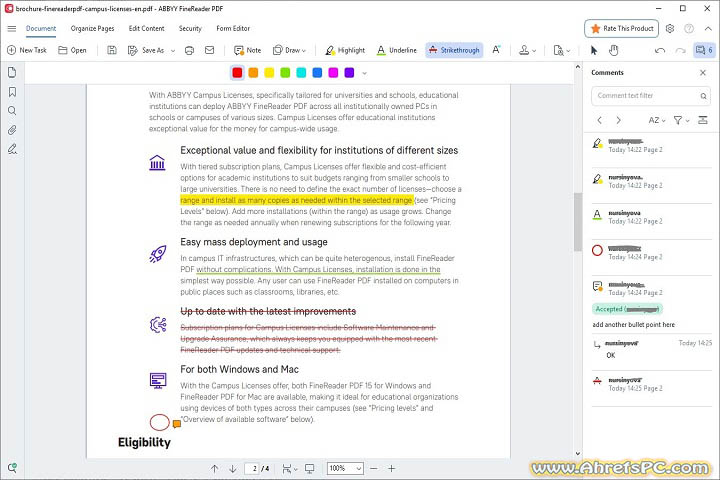Switch to the Form Editor tab
Image resolution: width=720 pixels, height=480 pixels.
(233, 28)
